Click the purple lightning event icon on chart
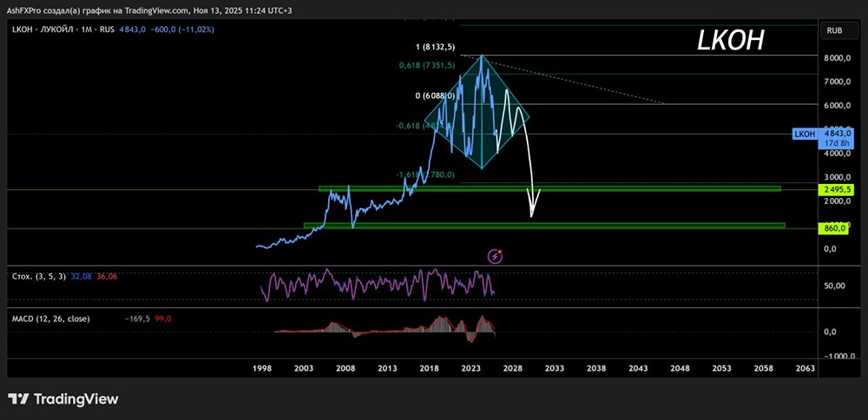The height and width of the screenshot is (420, 868). (495, 256)
